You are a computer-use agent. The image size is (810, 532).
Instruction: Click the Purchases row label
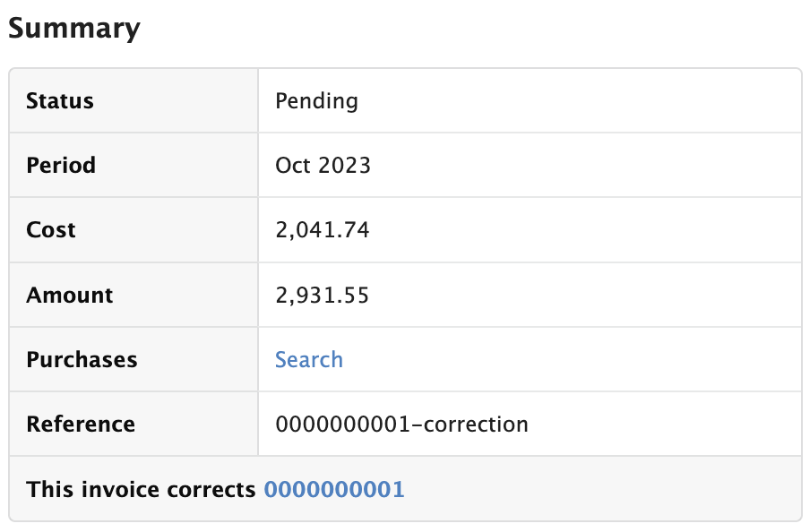tap(81, 359)
